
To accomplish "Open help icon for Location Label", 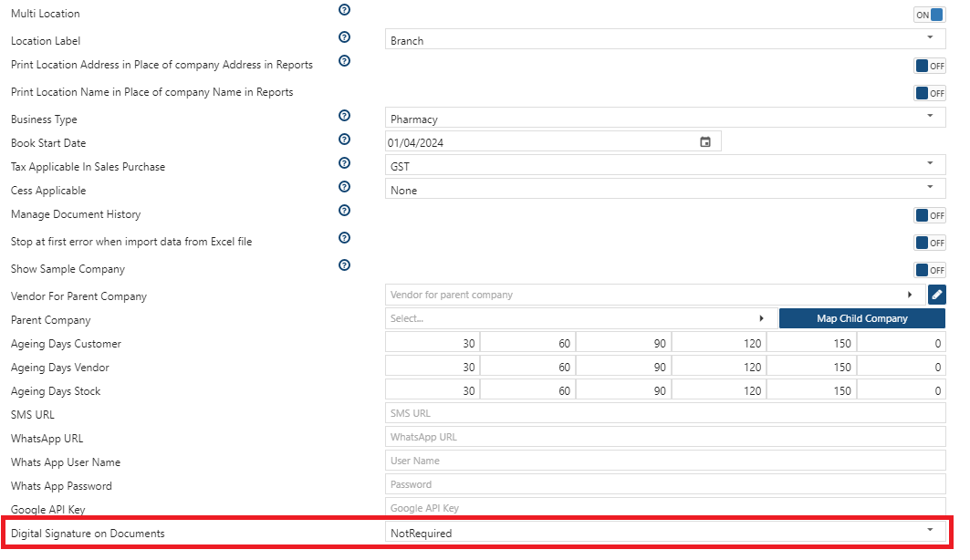I will tap(345, 37).
